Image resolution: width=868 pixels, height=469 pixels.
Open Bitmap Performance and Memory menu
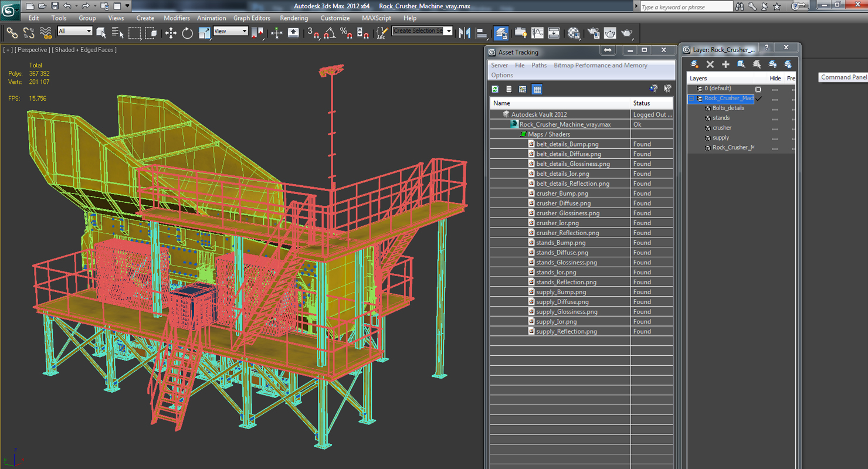(x=601, y=66)
